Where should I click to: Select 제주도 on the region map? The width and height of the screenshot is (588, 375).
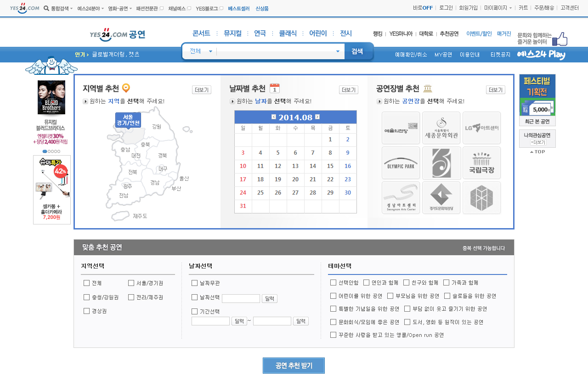140,216
